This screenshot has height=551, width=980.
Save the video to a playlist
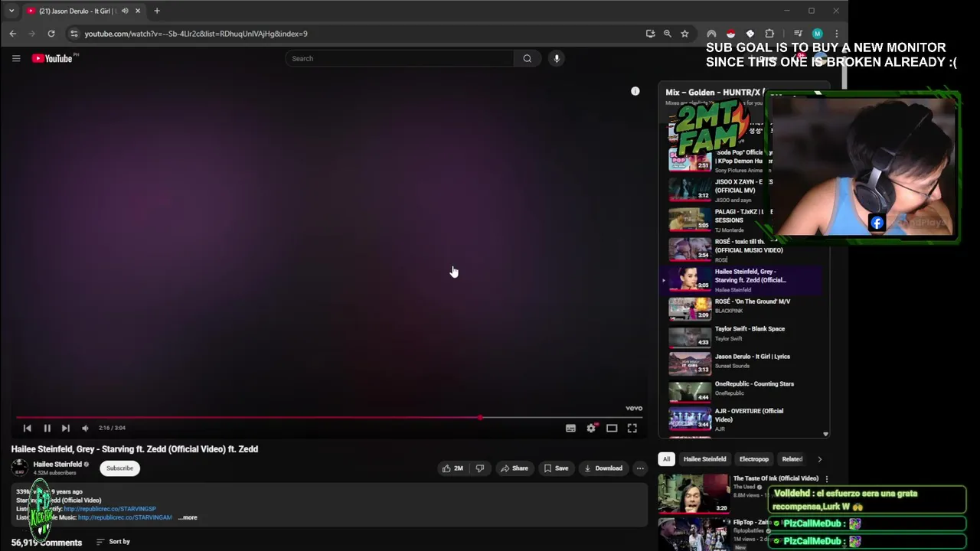point(557,468)
